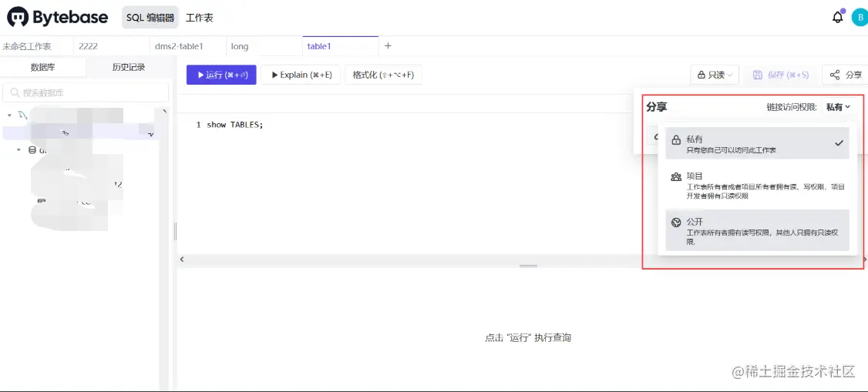The height and width of the screenshot is (392, 868).
Task: Open the user avatar menu
Action: [x=860, y=17]
